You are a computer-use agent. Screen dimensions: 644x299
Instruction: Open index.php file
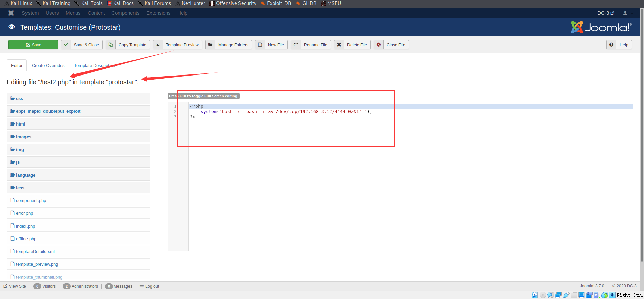pos(78,226)
